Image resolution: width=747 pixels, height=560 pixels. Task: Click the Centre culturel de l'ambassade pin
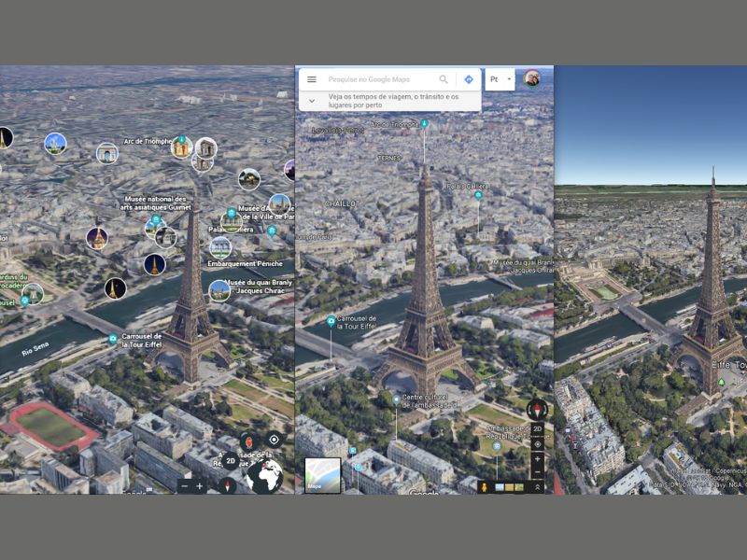(x=396, y=400)
